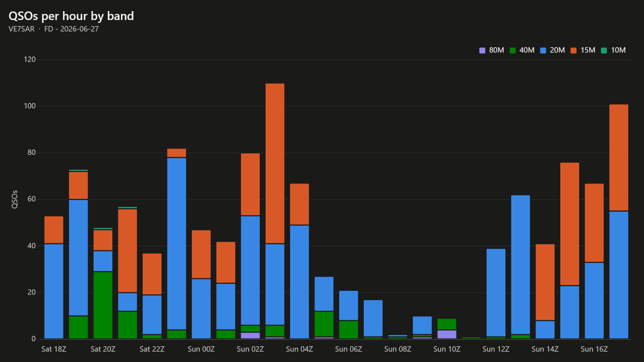Click the subtitle 'VE7SAR · FD - 2026-06-27'
The width and height of the screenshot is (644, 362).
point(54,29)
